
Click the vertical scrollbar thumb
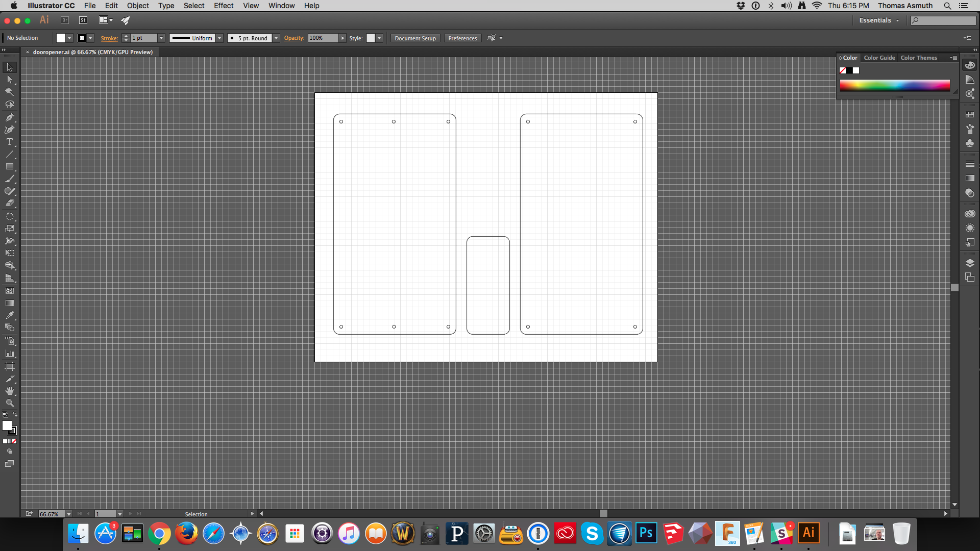coord(954,287)
